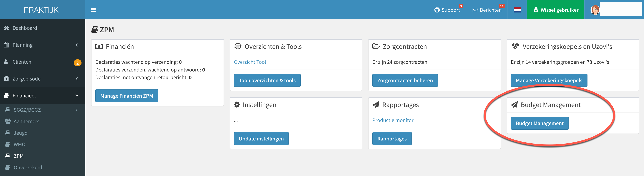Image resolution: width=644 pixels, height=176 pixels.
Task: Click text 'Er zijn 24 zorgcontracten'
Action: coord(400,62)
